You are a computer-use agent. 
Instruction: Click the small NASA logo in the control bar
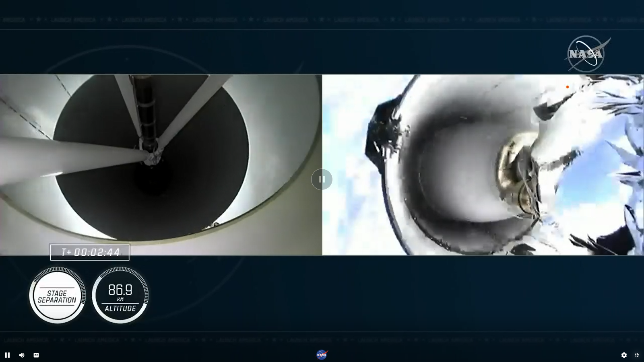click(x=322, y=355)
